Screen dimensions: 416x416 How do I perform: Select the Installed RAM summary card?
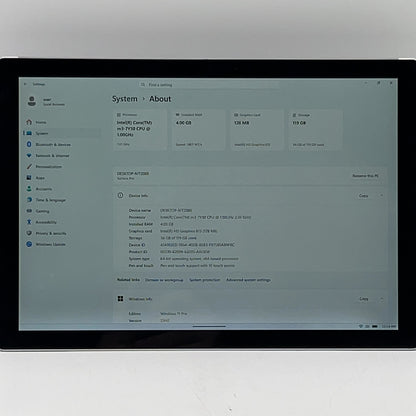[199, 130]
